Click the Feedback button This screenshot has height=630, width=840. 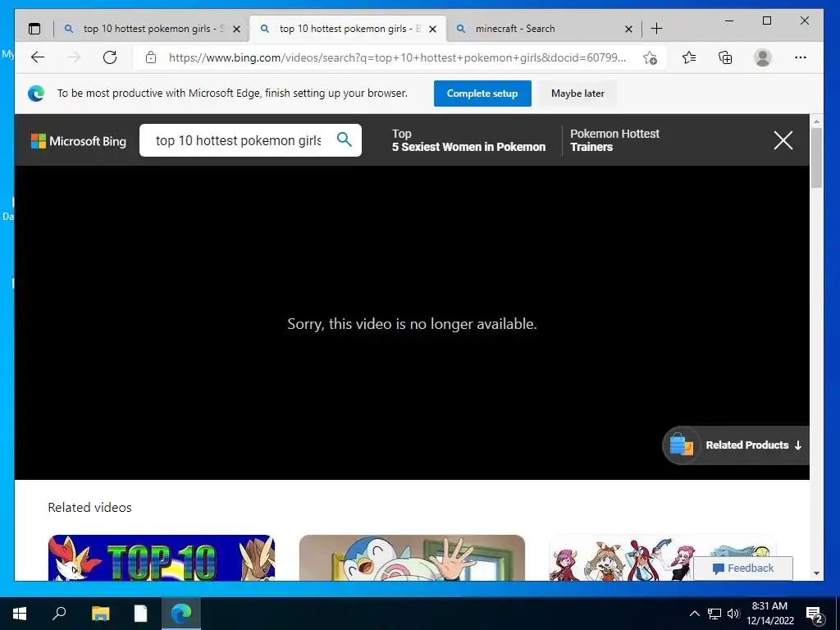coord(743,568)
